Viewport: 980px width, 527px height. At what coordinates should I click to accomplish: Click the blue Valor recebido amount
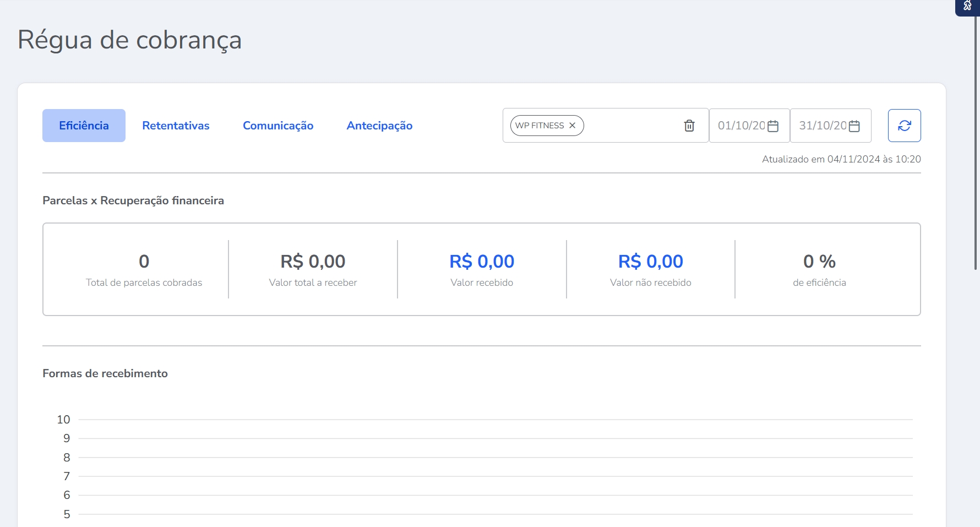pyautogui.click(x=482, y=262)
